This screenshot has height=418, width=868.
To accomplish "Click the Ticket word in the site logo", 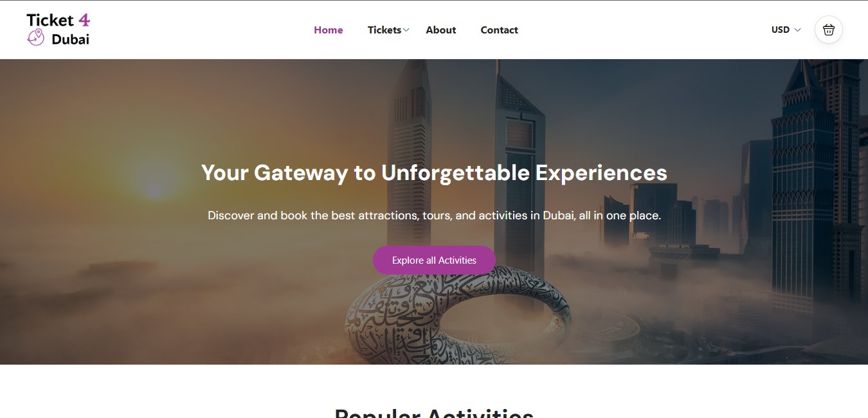I will [x=50, y=20].
